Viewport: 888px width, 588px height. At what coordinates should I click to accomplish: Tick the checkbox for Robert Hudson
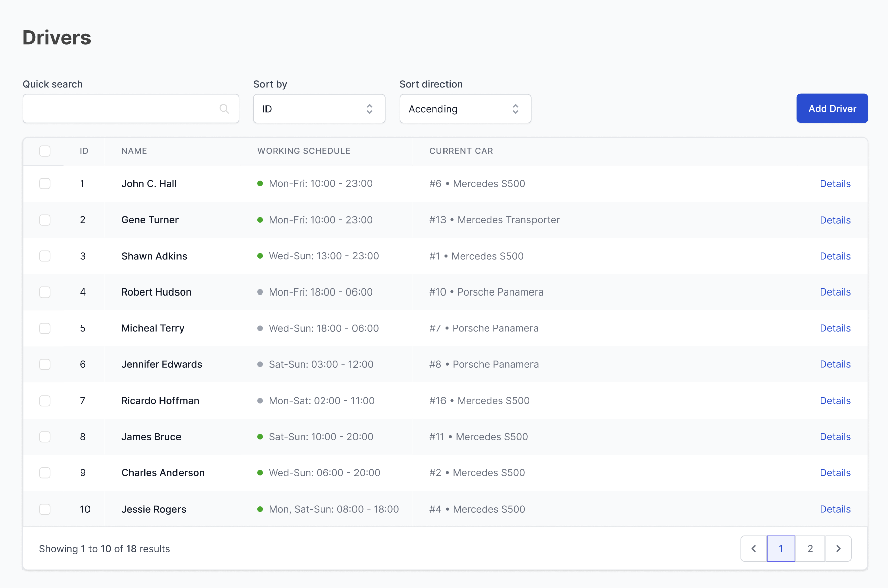point(45,292)
